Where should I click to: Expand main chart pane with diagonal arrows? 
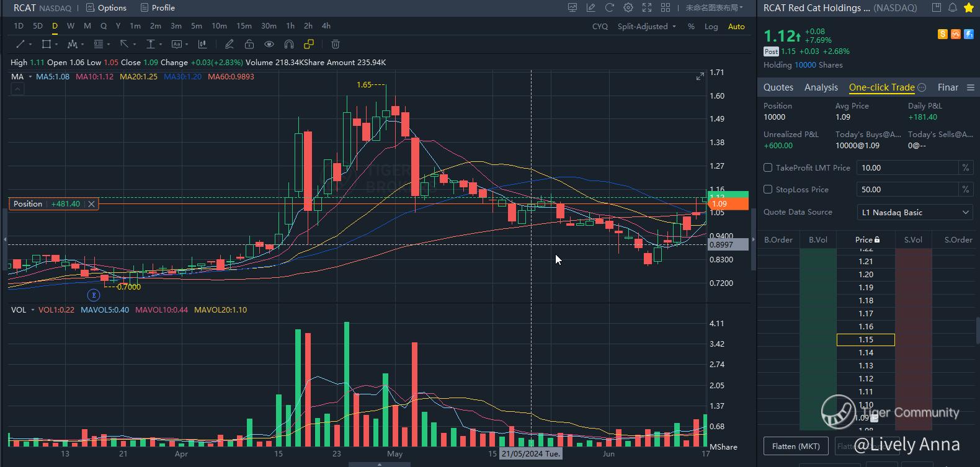coord(700,76)
